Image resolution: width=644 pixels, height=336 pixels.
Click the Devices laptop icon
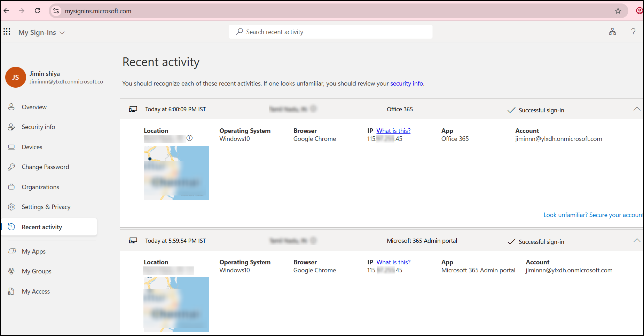point(11,147)
